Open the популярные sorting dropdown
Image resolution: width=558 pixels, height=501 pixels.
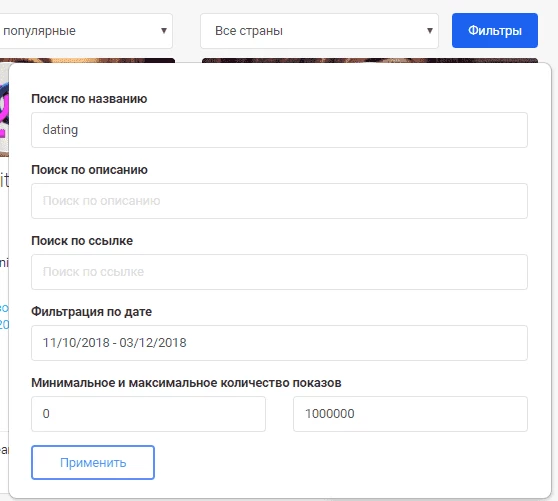tap(86, 31)
